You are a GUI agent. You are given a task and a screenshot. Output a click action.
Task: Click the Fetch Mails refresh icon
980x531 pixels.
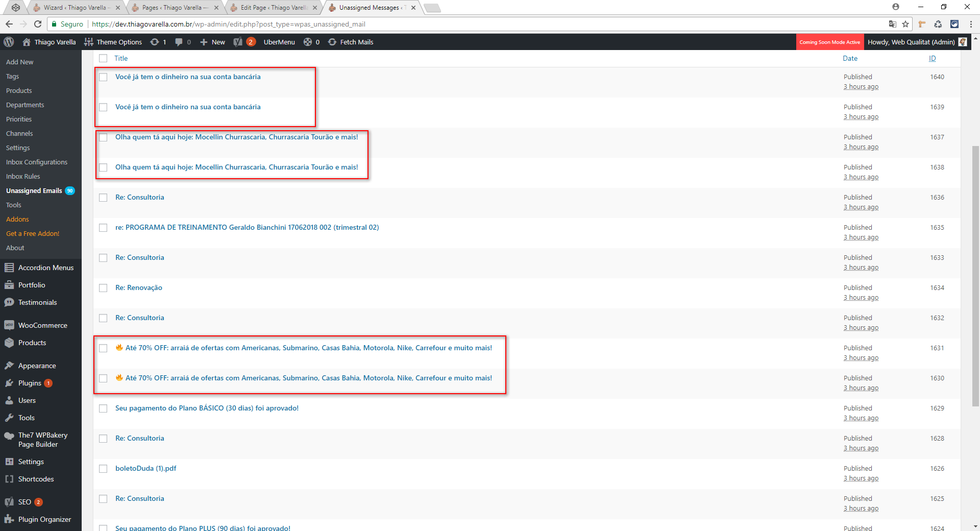[x=332, y=42]
